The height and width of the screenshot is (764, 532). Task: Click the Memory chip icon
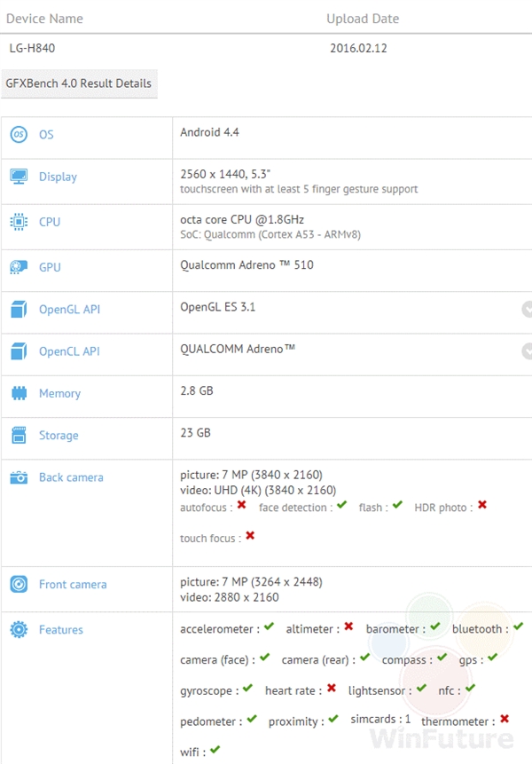[x=19, y=393]
